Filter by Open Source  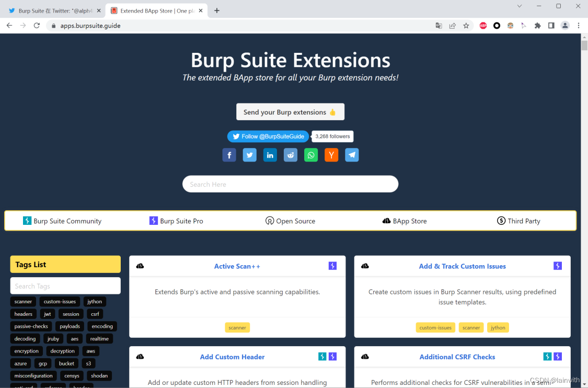pos(290,221)
